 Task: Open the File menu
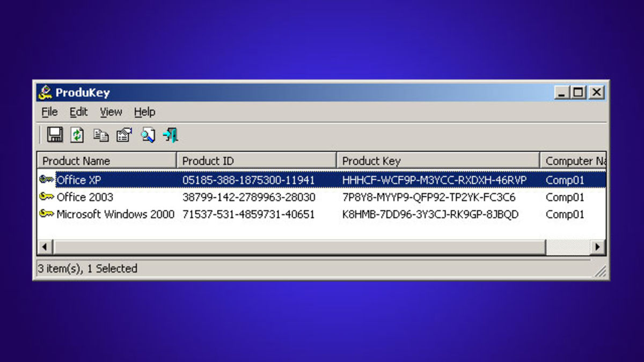49,112
